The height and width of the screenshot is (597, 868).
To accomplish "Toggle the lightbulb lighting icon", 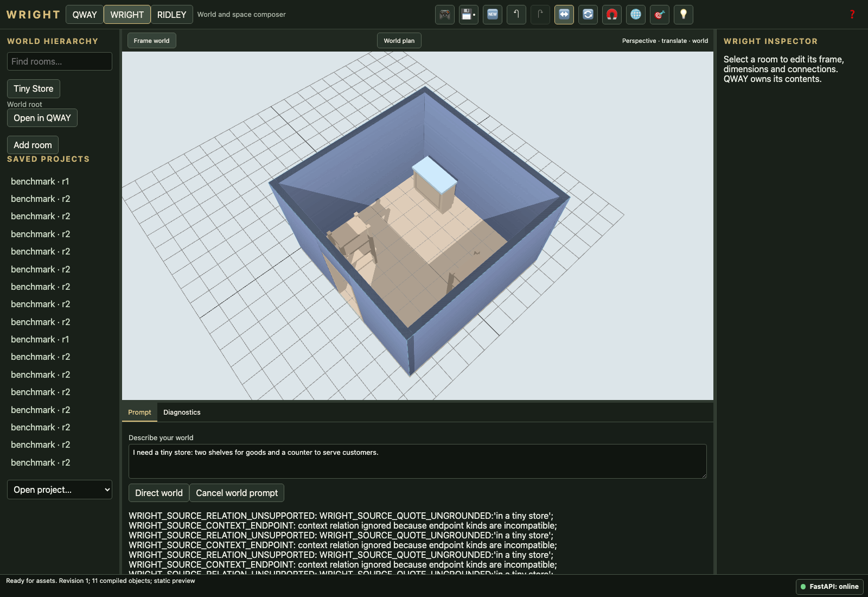I will (x=684, y=15).
